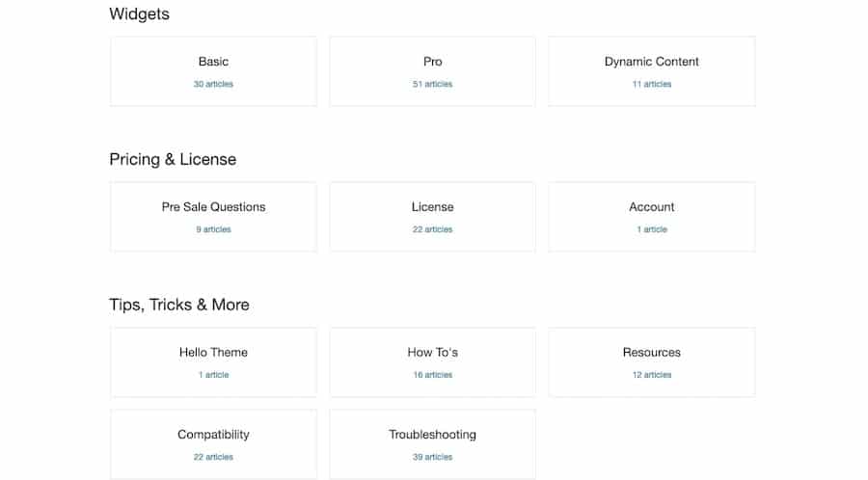This screenshot has height=480, width=868.
Task: Click '11 articles' under Dynamic Content
Action: 652,85
